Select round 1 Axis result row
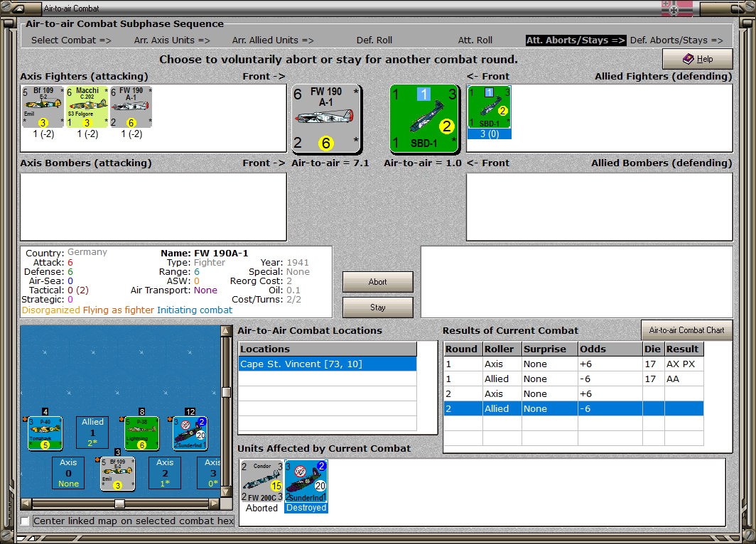 [573, 364]
